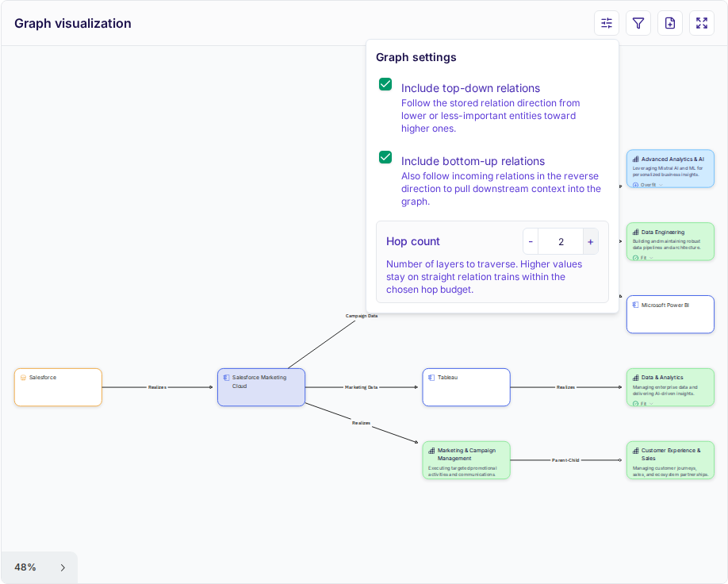Click the Microsoft Power BI node icon
The height and width of the screenshot is (584, 728).
[635, 305]
